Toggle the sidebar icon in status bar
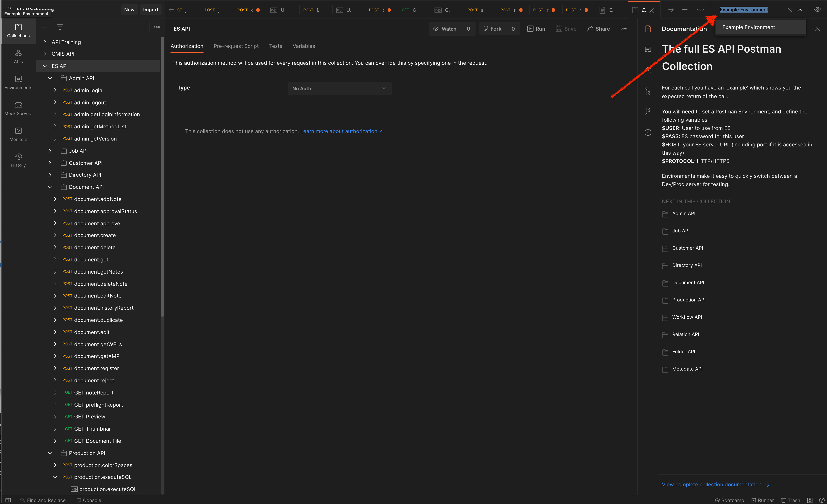The image size is (827, 504). 8,500
